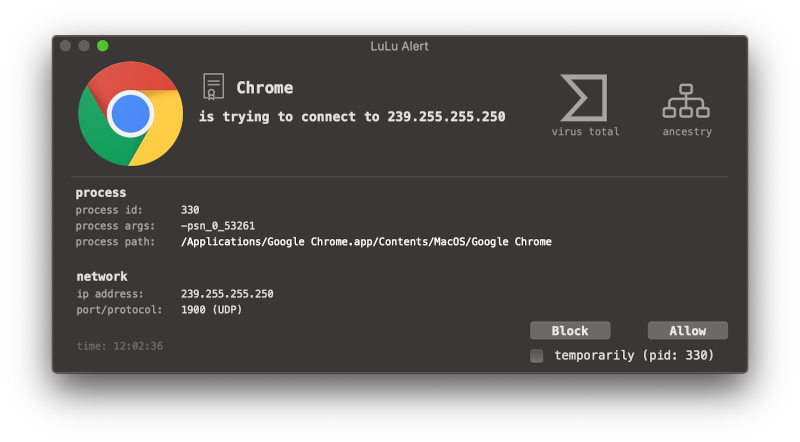Click the Chrome process name heading
Viewport: 800px width, 442px height.
264,88
